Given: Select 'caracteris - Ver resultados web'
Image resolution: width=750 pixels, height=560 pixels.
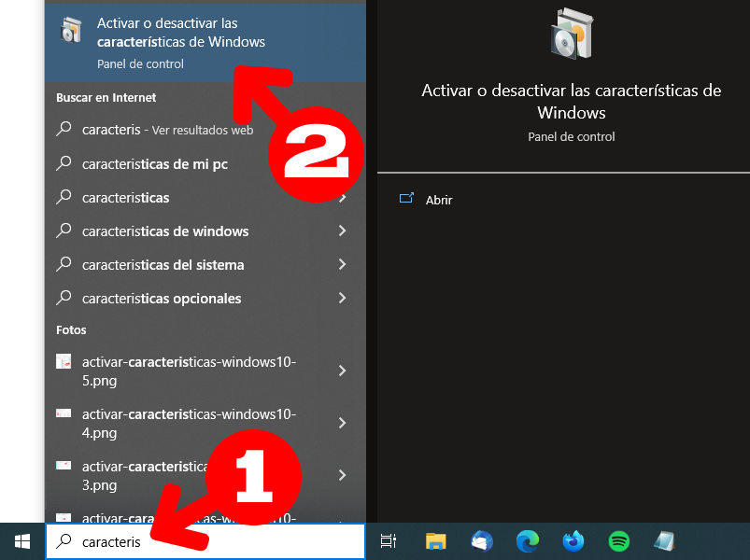Looking at the screenshot, I should [x=205, y=130].
